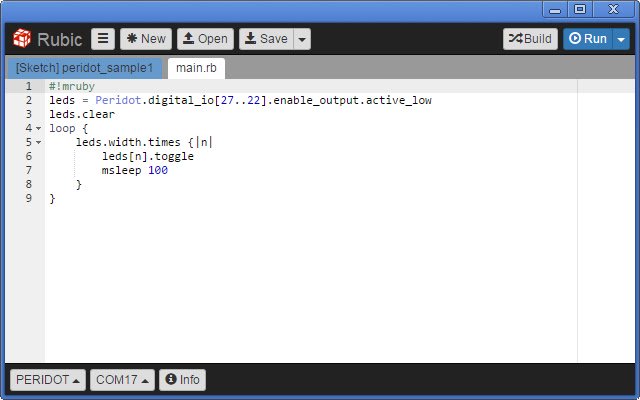640x400 pixels.
Task: Open the hamburger menu button
Action: coord(103,39)
